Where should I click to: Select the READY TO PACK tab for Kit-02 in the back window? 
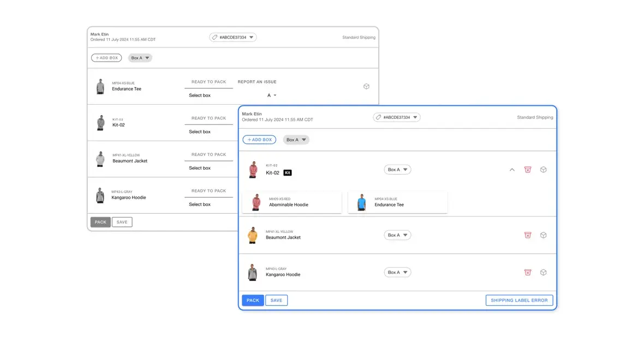pos(208,118)
